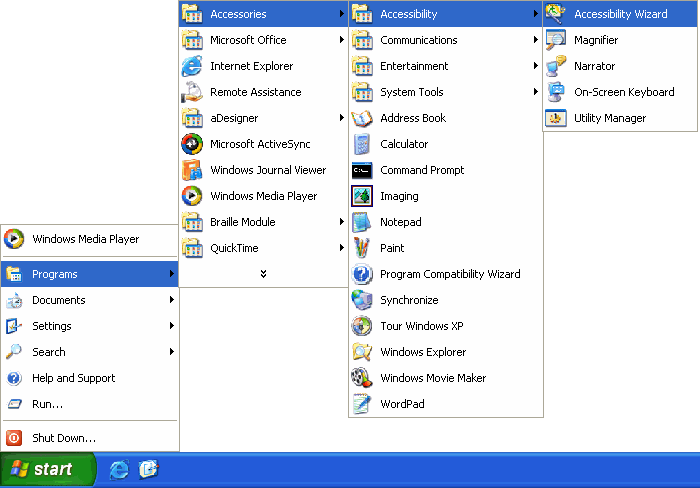Image resolution: width=700 pixels, height=488 pixels.
Task: Click the Remote Assistance icon
Action: click(192, 92)
